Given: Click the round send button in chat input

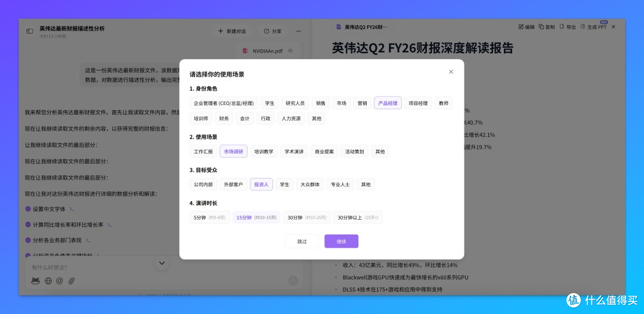Looking at the screenshot, I should (293, 281).
